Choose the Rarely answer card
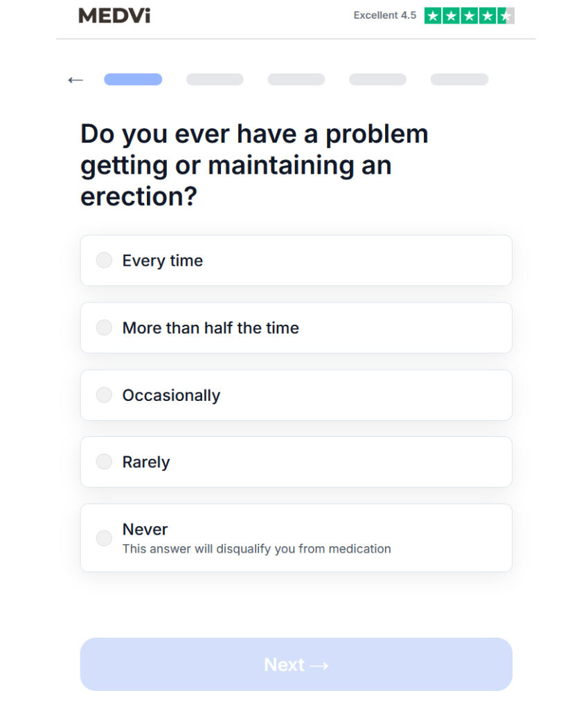Screen dimensions: 588x709 (296, 462)
